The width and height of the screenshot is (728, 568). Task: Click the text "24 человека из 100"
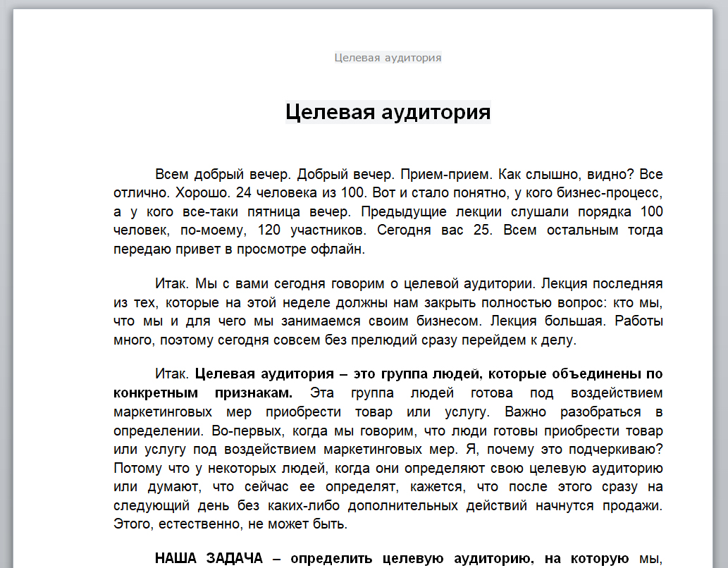pyautogui.click(x=300, y=192)
